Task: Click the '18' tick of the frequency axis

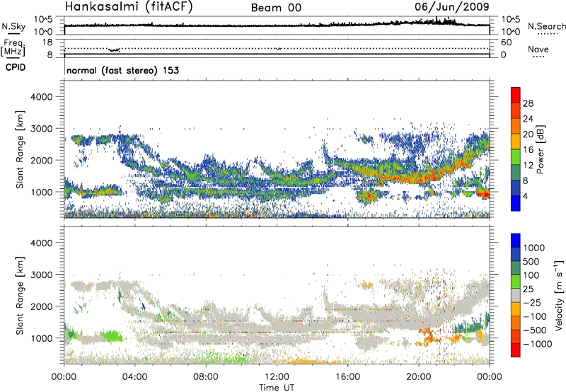Action: (x=47, y=42)
